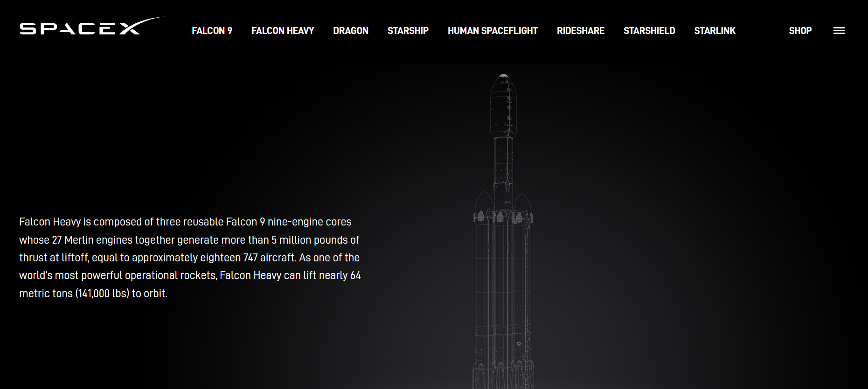Navigate to Starship
This screenshot has width=868, height=389.
[x=408, y=31]
